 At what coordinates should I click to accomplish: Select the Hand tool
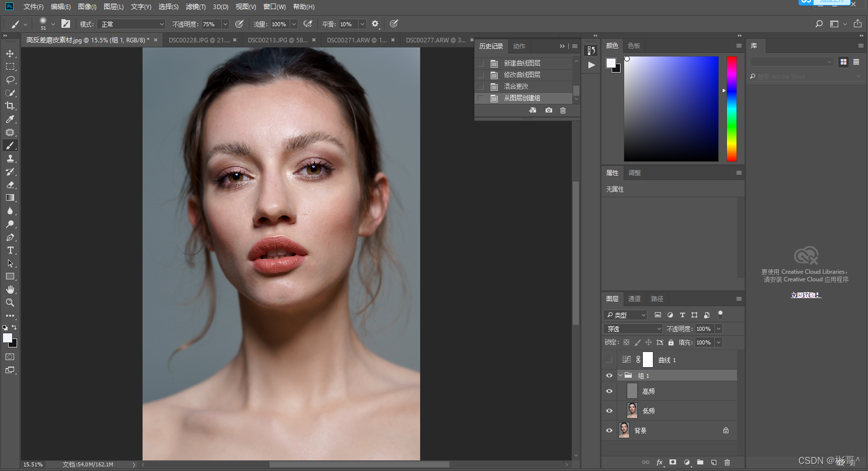click(x=10, y=289)
